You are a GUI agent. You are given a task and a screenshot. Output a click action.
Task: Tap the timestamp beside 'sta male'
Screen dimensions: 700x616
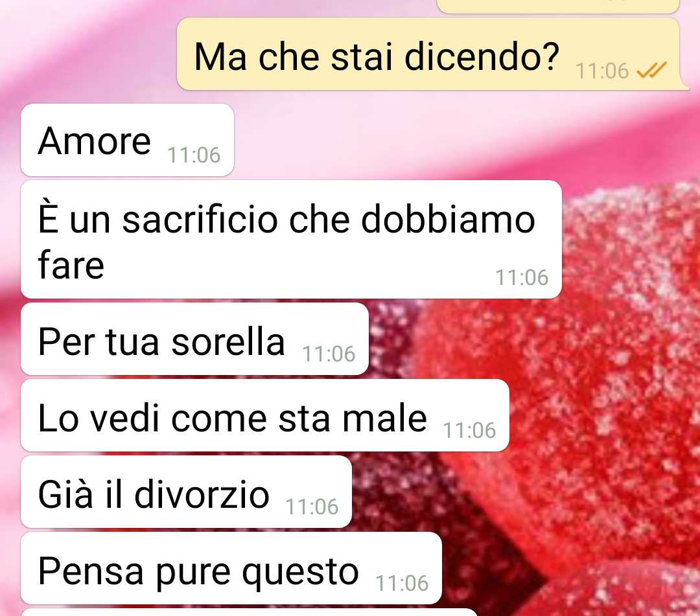click(x=469, y=431)
